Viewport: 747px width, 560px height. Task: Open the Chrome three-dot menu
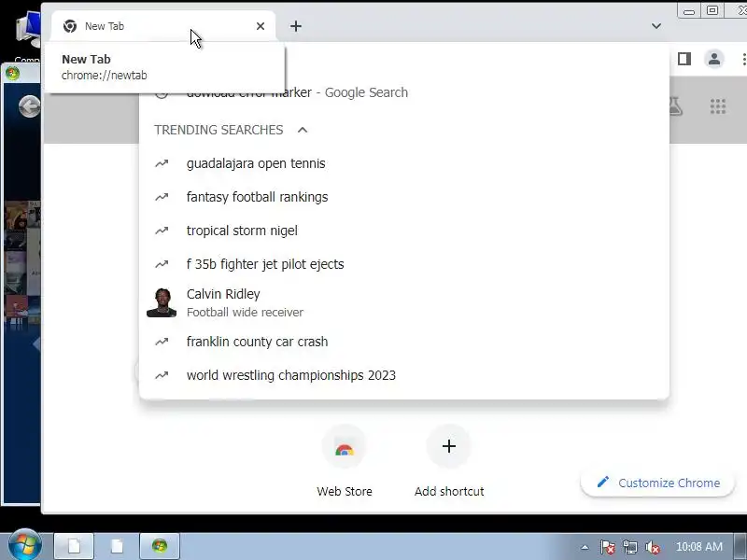click(x=743, y=59)
